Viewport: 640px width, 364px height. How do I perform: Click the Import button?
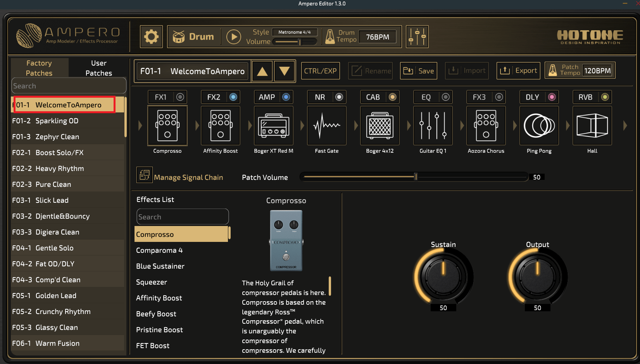coord(467,71)
